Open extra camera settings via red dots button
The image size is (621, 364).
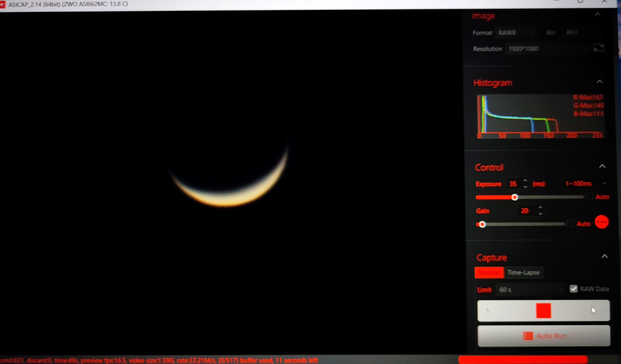tap(602, 222)
